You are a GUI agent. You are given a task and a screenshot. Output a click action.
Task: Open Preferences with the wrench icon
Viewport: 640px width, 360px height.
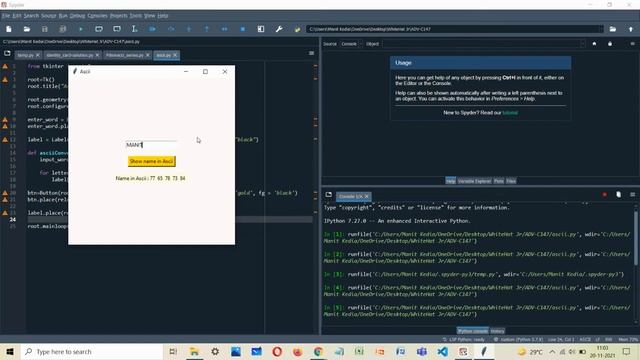(x=279, y=29)
